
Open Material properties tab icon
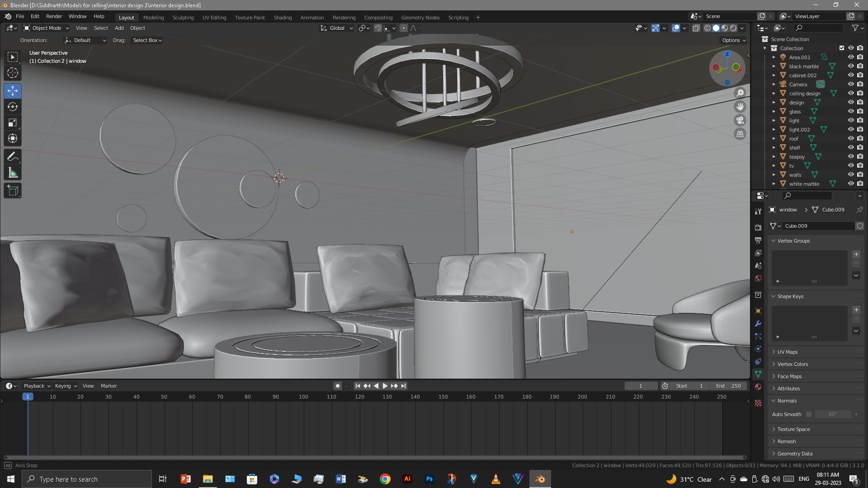(758, 387)
